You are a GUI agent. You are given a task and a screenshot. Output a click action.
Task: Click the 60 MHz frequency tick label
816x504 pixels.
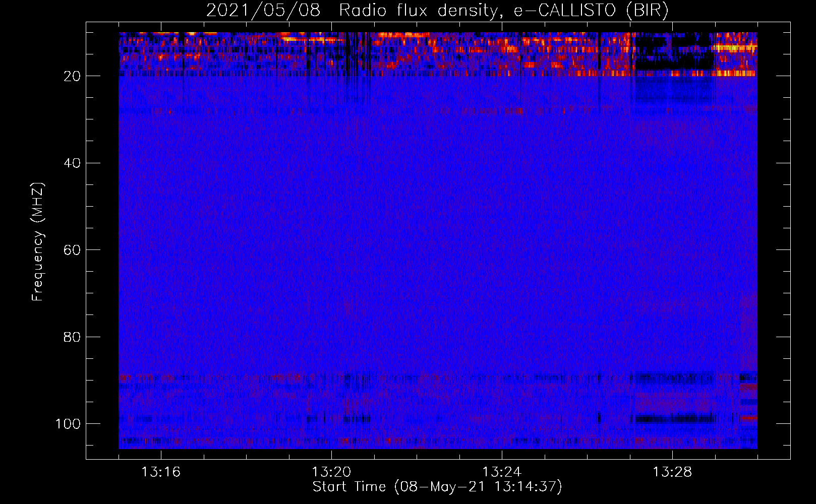coord(72,250)
